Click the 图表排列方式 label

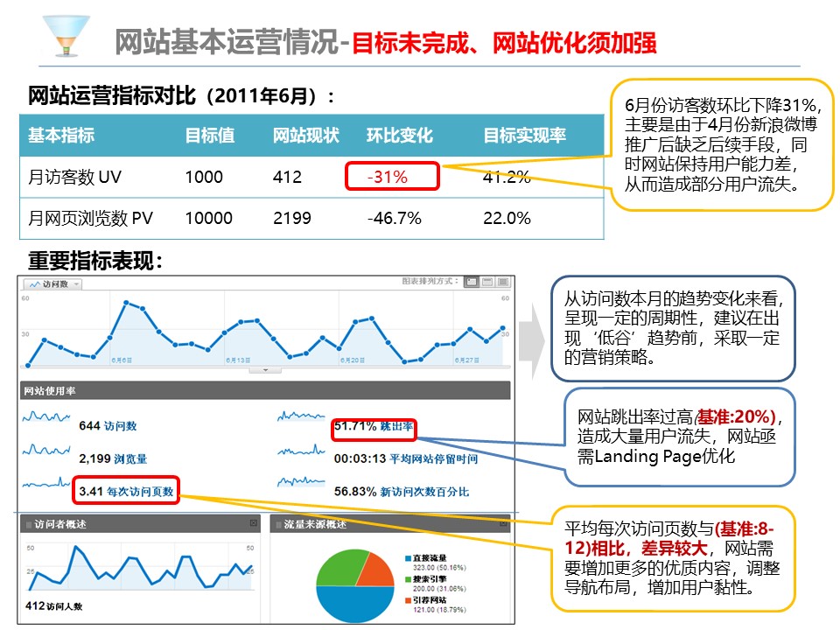pyautogui.click(x=430, y=281)
